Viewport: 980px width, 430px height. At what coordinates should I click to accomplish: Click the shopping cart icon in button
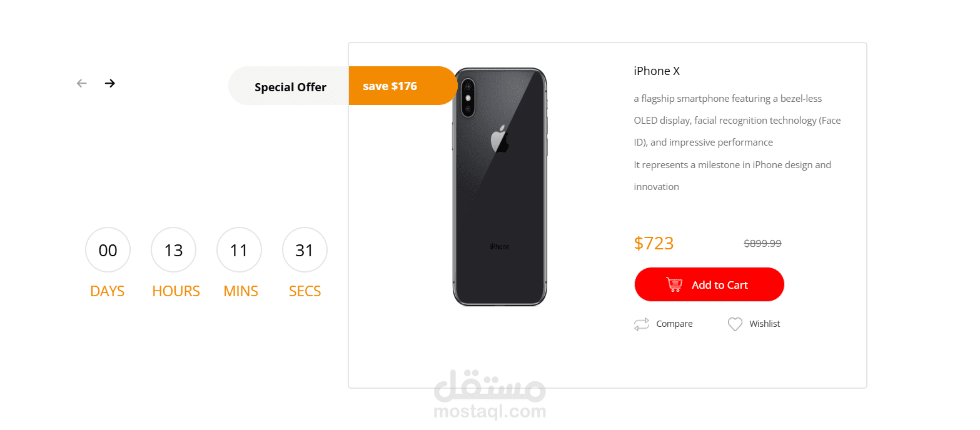click(x=674, y=284)
